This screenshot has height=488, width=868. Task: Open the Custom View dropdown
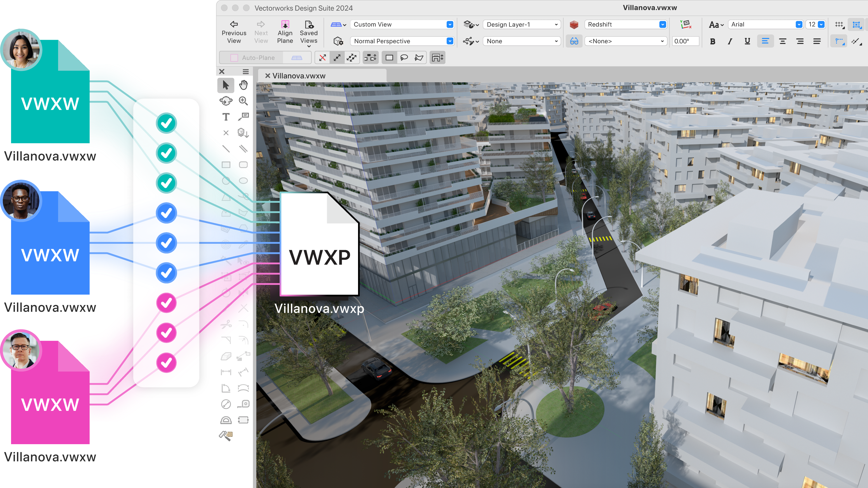450,24
